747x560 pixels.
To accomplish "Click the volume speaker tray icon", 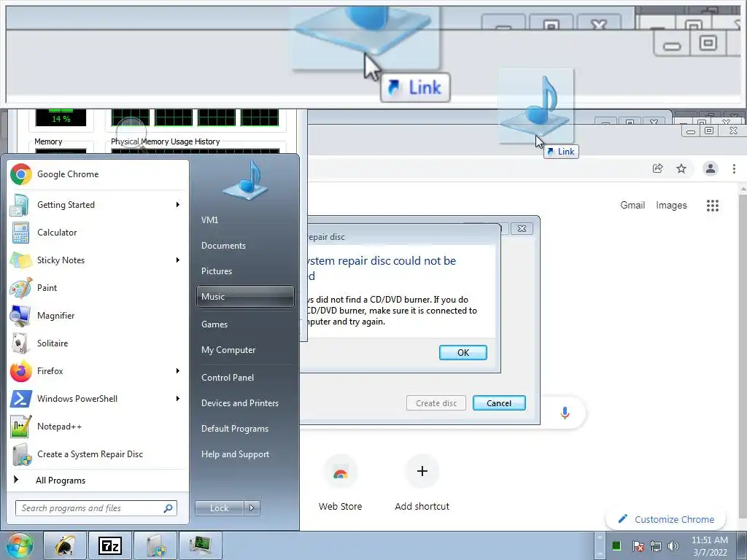I will click(x=673, y=545).
